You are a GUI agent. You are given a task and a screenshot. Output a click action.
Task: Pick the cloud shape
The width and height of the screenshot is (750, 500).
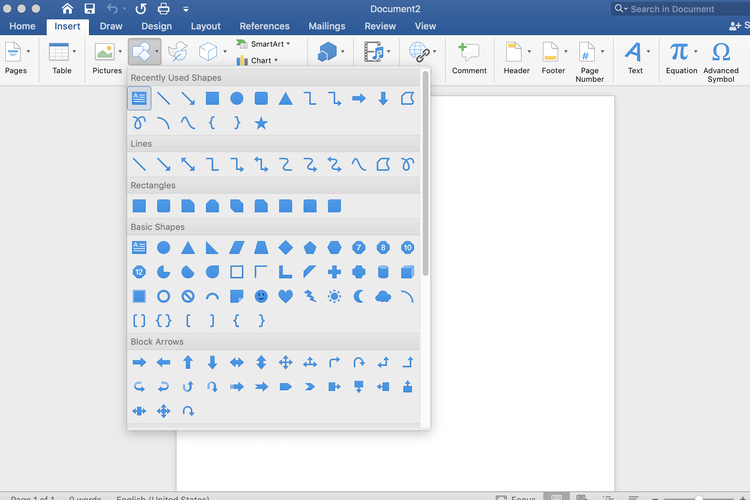pyautogui.click(x=383, y=296)
